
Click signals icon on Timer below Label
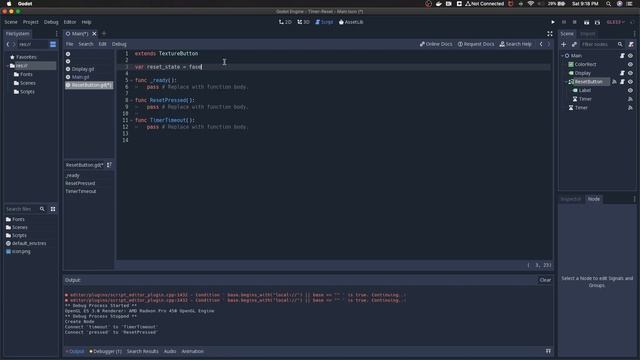630,99
